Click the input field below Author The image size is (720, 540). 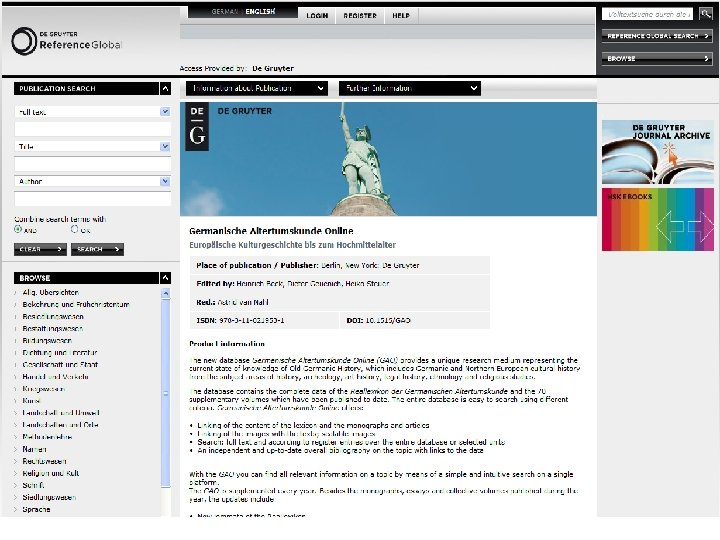92,199
